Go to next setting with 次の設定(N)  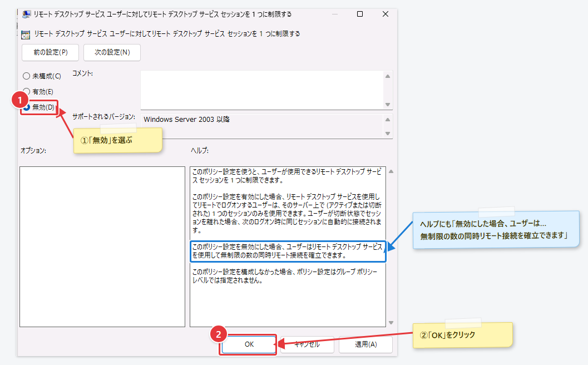coord(112,52)
